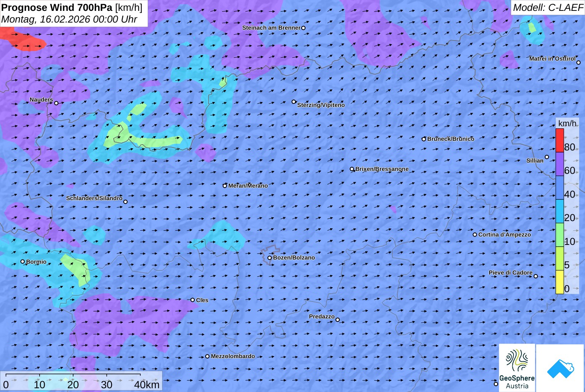
Task: Click the Bozen/Bolzano place name
Action: coord(294,257)
